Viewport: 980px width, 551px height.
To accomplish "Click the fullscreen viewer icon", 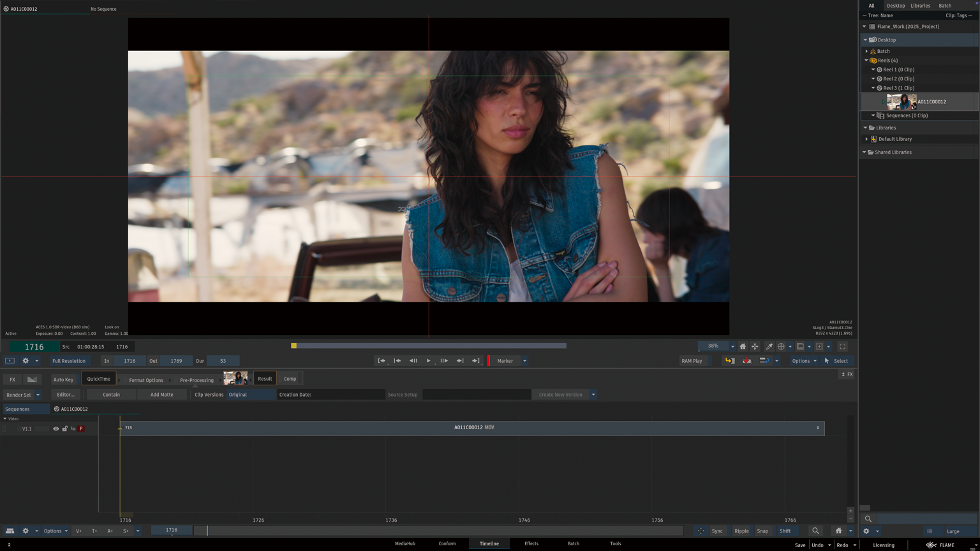I will [x=842, y=346].
